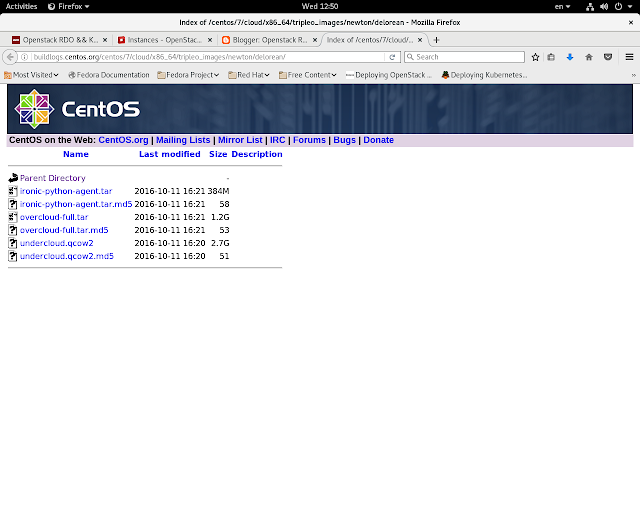
Task: Reload the page with the refresh icon
Action: pos(392,57)
